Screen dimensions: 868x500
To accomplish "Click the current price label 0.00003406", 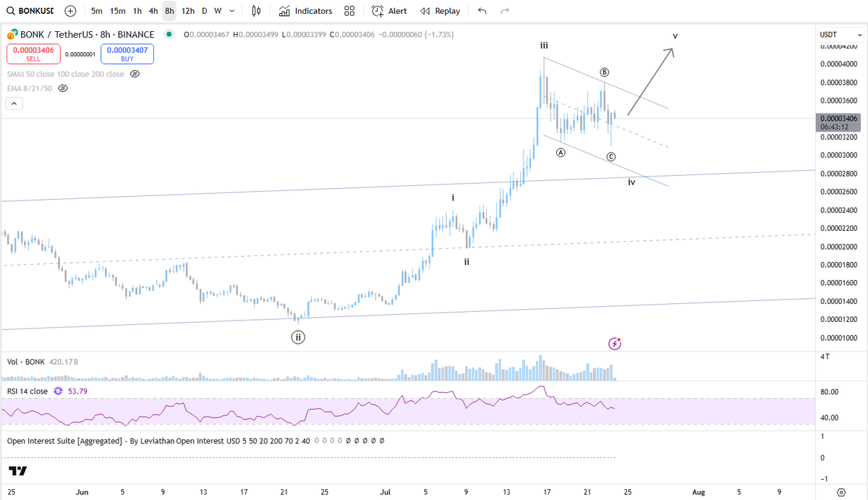I will click(x=840, y=118).
